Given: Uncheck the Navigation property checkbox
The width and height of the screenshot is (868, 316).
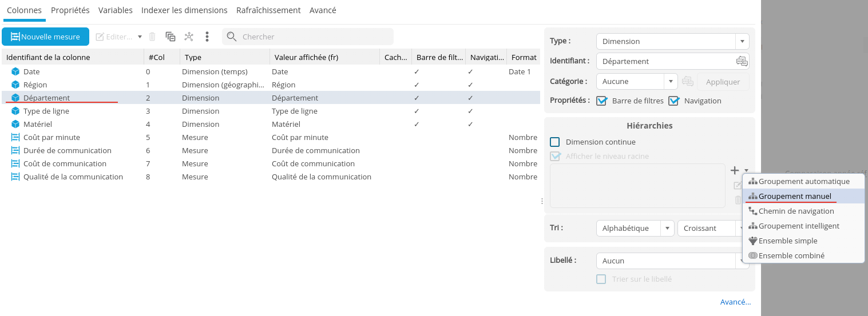Looking at the screenshot, I should 673,101.
